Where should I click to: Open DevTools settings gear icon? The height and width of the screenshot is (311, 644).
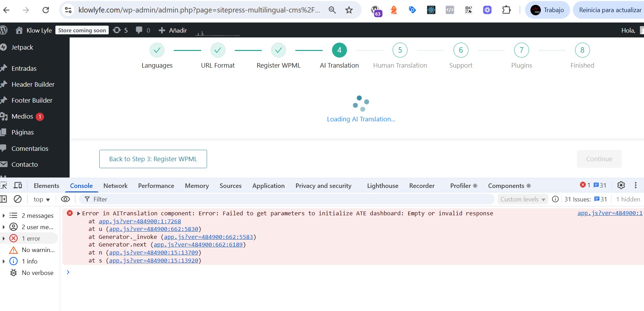pyautogui.click(x=621, y=185)
